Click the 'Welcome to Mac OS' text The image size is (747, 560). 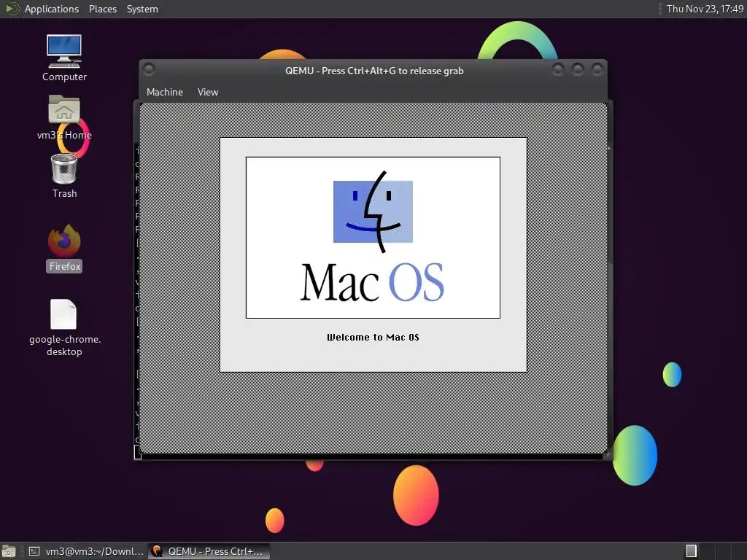point(373,337)
